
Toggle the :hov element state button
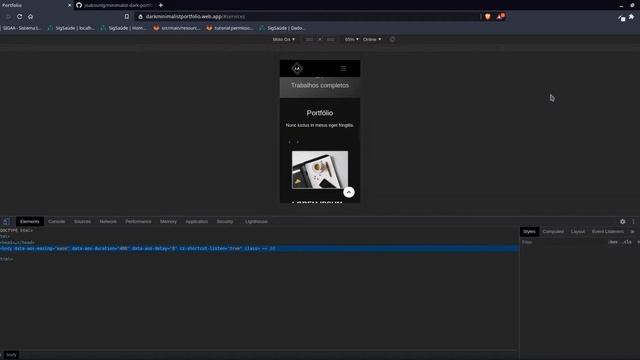click(613, 242)
